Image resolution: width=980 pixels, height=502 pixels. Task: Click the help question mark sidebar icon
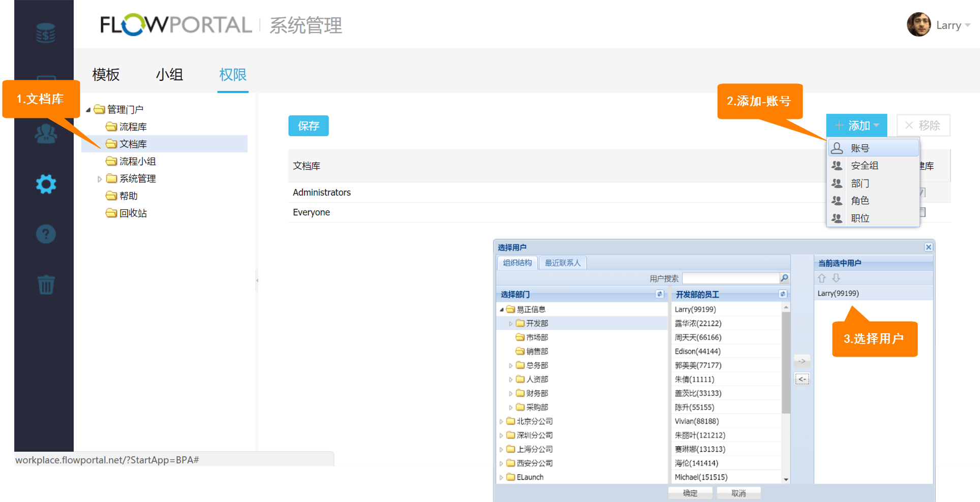(46, 234)
